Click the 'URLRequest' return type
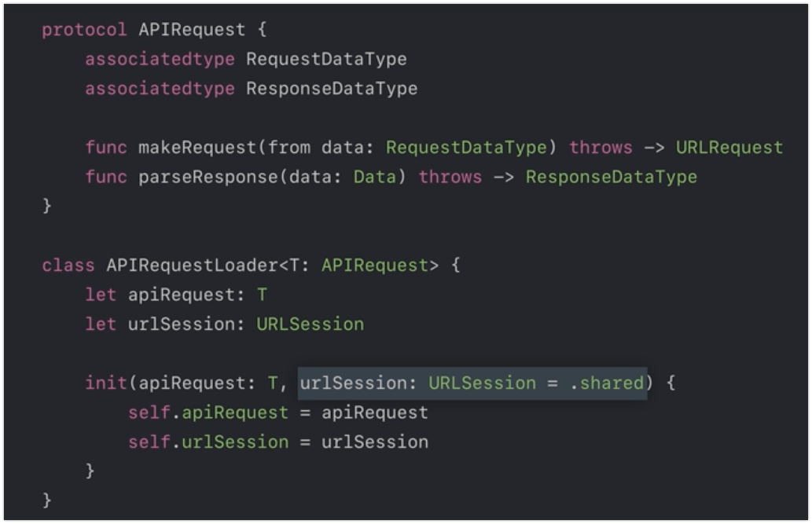 pos(729,148)
